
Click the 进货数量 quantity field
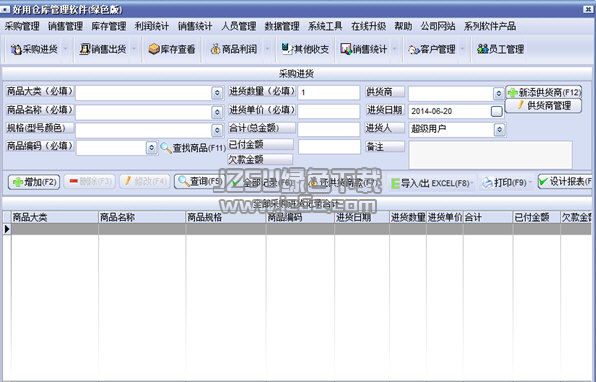click(x=329, y=92)
